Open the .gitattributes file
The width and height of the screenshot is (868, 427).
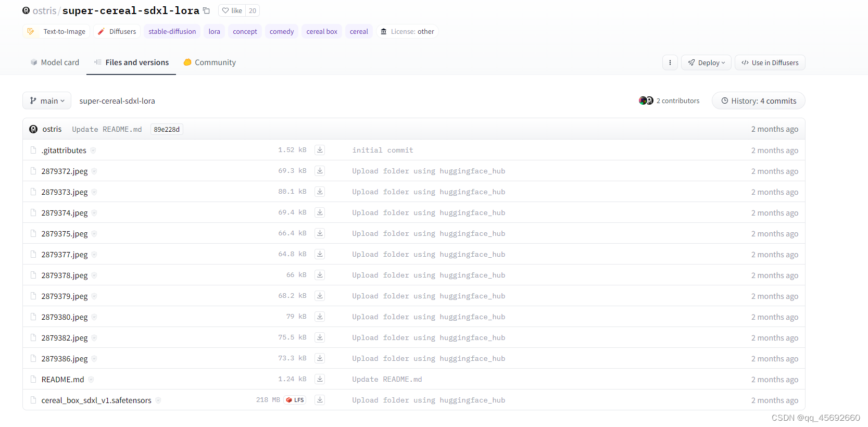(x=64, y=150)
